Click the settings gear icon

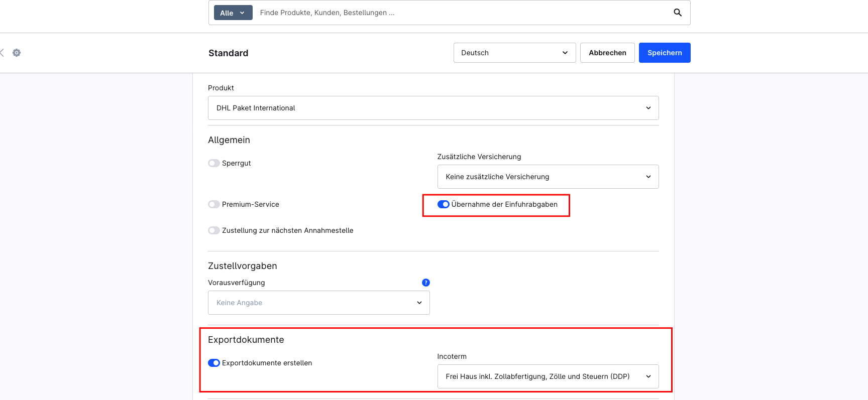pos(17,53)
